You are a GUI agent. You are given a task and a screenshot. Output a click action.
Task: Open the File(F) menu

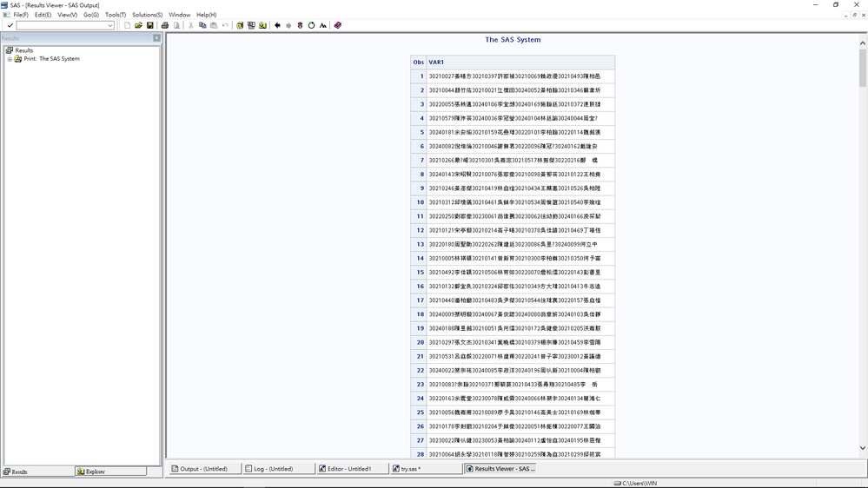(x=21, y=15)
